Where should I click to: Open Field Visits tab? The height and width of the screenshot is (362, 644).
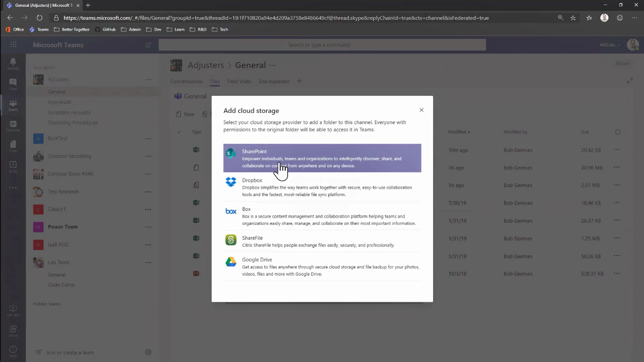239,81
